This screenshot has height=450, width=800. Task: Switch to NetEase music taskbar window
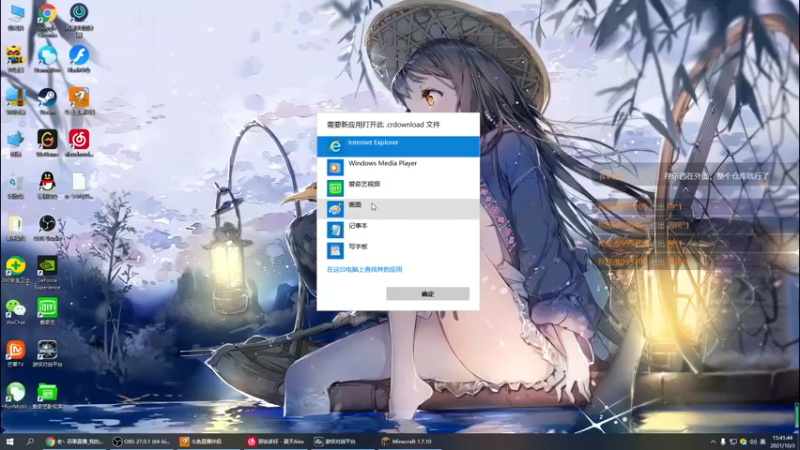[276, 441]
